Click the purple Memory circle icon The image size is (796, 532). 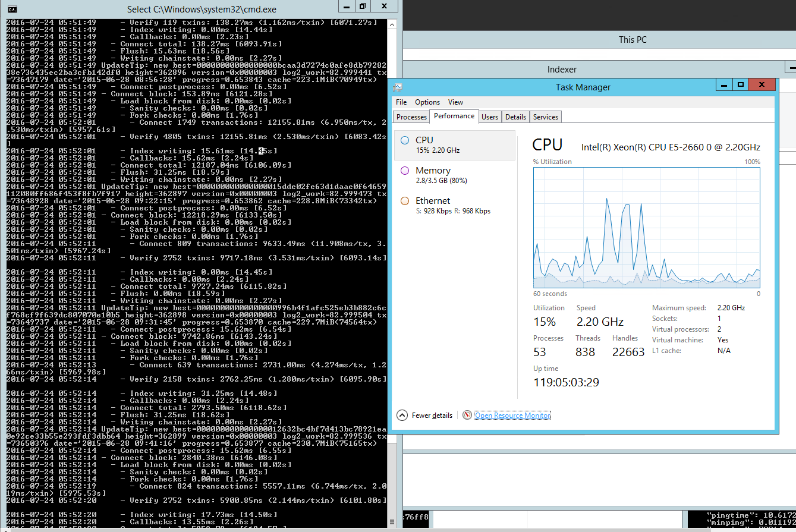pyautogui.click(x=405, y=171)
